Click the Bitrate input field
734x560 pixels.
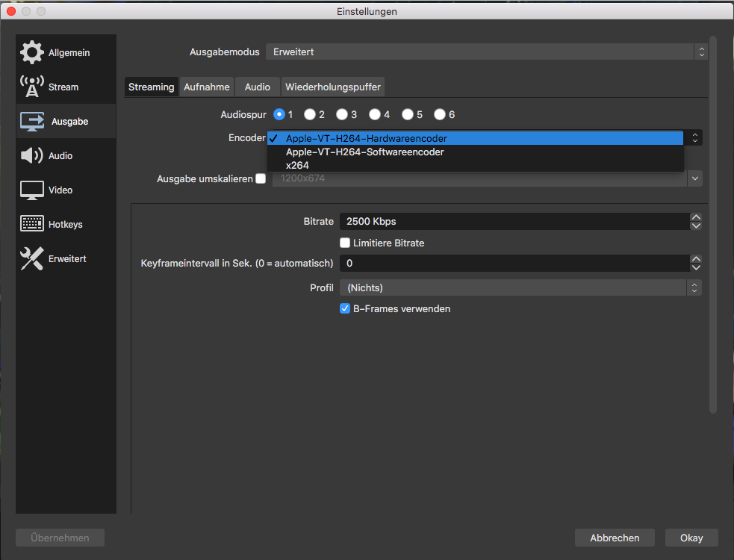(x=512, y=222)
